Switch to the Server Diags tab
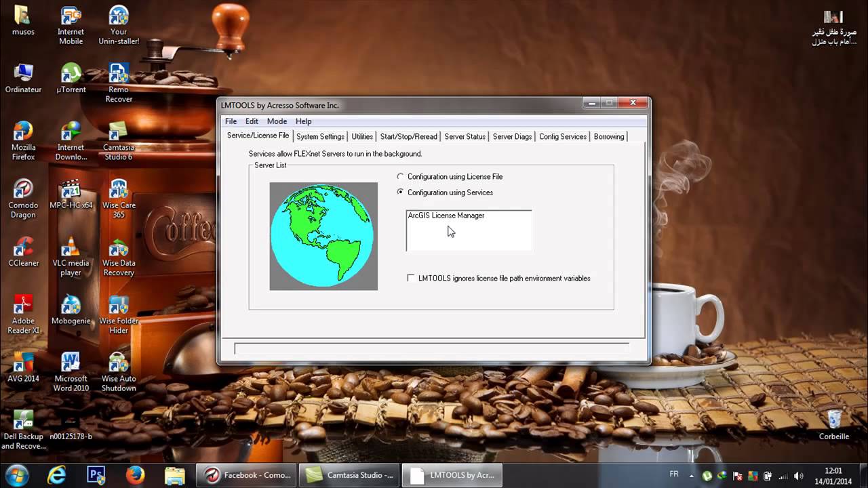Image resolution: width=868 pixels, height=488 pixels. pos(512,136)
